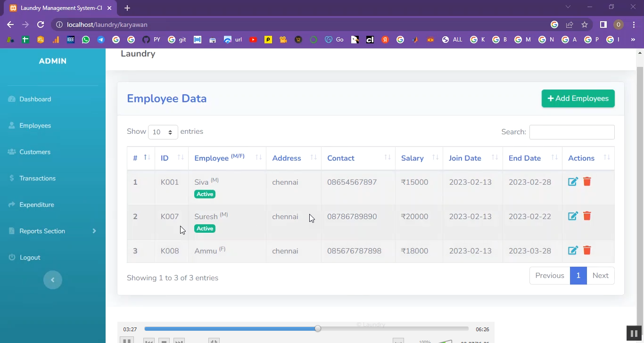Click edit icon for employee Siva
This screenshot has height=343, width=644.
pyautogui.click(x=573, y=182)
